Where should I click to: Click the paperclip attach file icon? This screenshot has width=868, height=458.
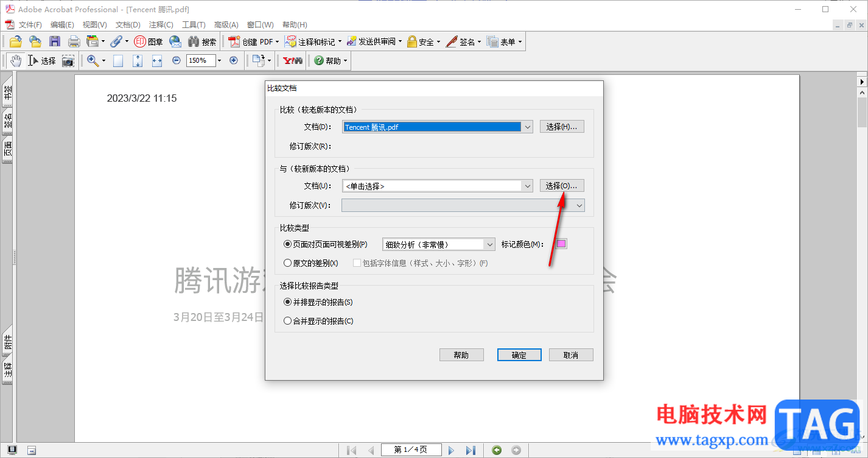coord(119,41)
